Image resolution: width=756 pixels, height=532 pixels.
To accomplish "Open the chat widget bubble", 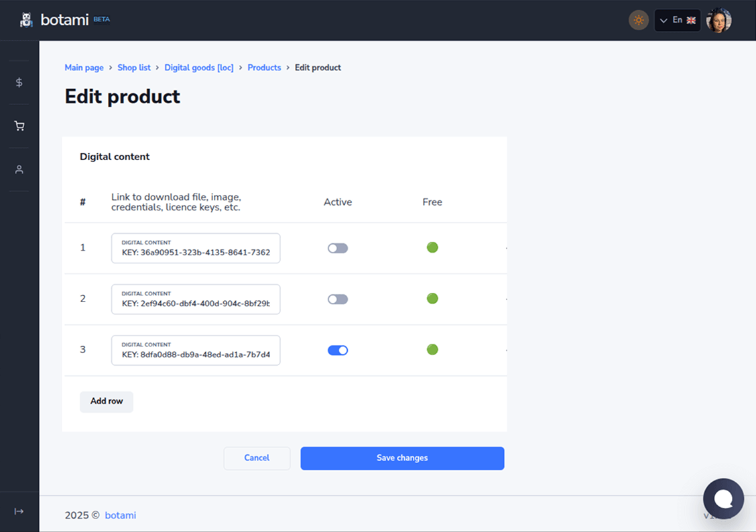I will point(723,498).
